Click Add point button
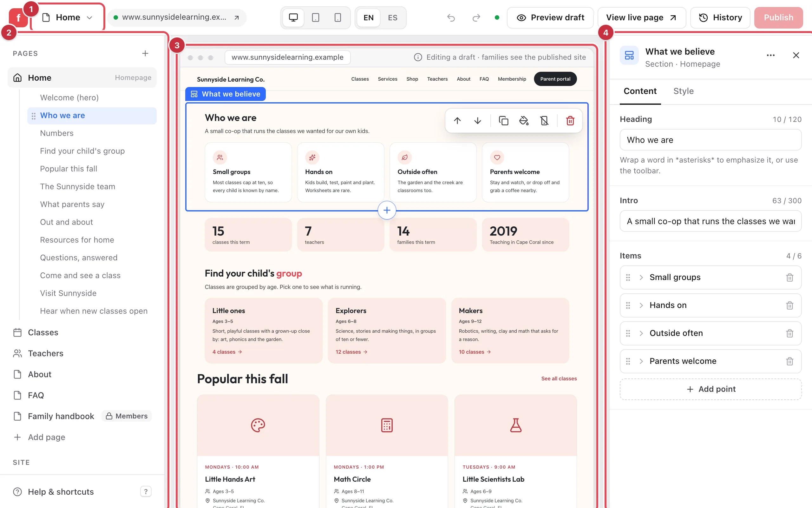812x508 pixels. point(710,389)
